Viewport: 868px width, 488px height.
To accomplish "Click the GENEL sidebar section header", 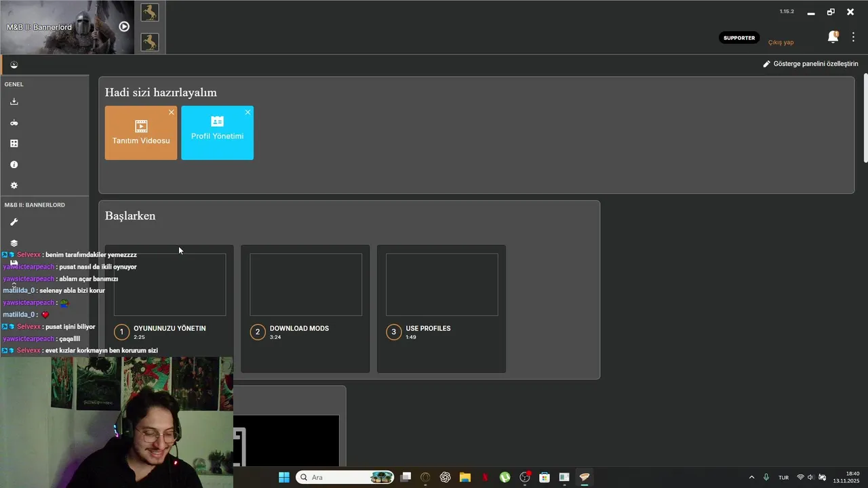I will (x=14, y=84).
